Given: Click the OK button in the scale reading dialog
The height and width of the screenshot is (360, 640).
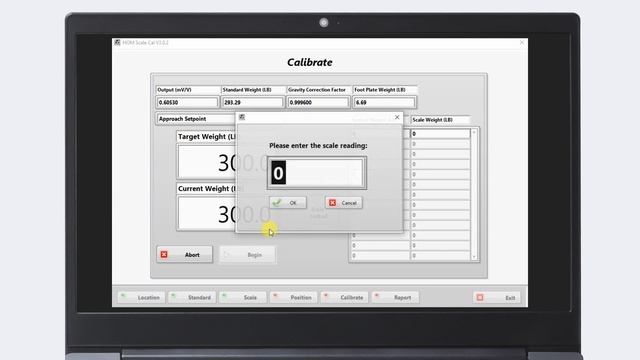Looking at the screenshot, I should coord(288,203).
